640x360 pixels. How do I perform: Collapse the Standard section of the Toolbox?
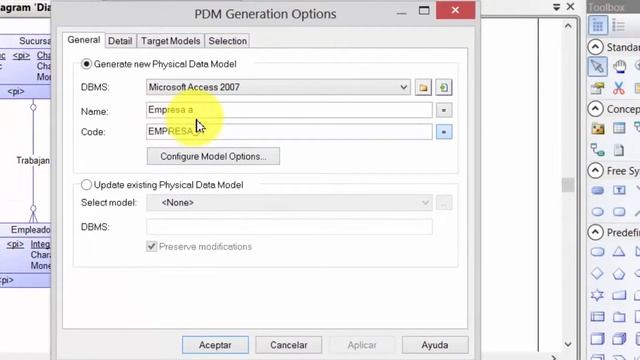pyautogui.click(x=595, y=47)
